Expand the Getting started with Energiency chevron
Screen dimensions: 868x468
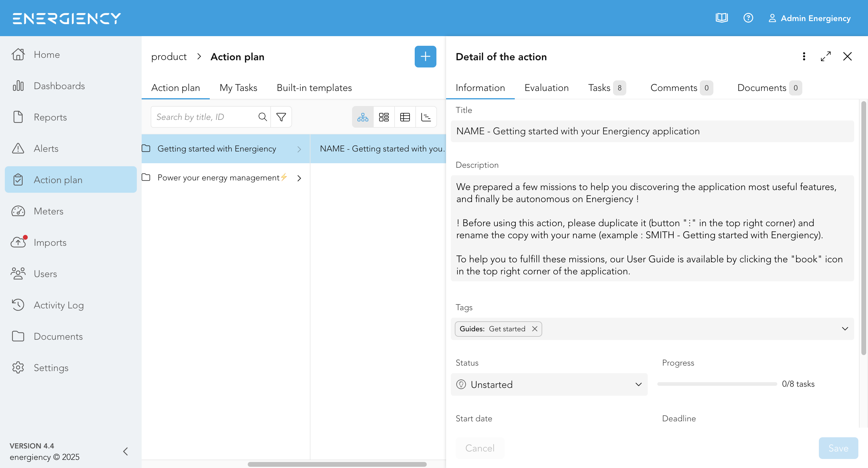299,149
